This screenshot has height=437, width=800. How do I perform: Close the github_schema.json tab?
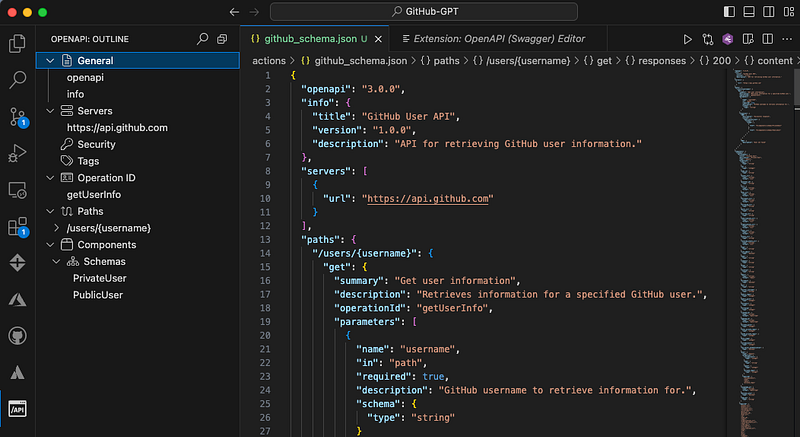point(379,39)
